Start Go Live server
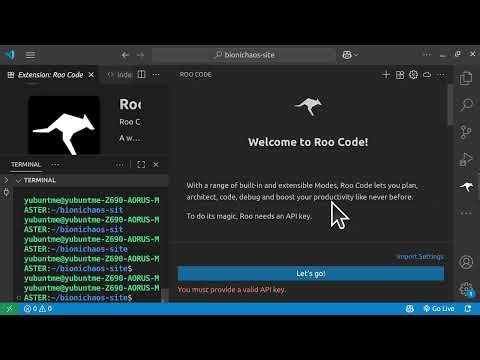 (439, 309)
